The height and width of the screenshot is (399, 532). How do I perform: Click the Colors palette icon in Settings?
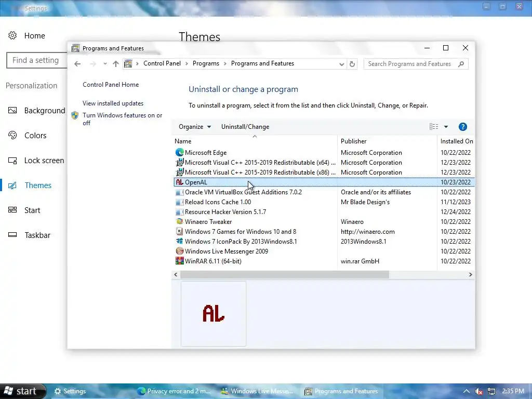12,136
